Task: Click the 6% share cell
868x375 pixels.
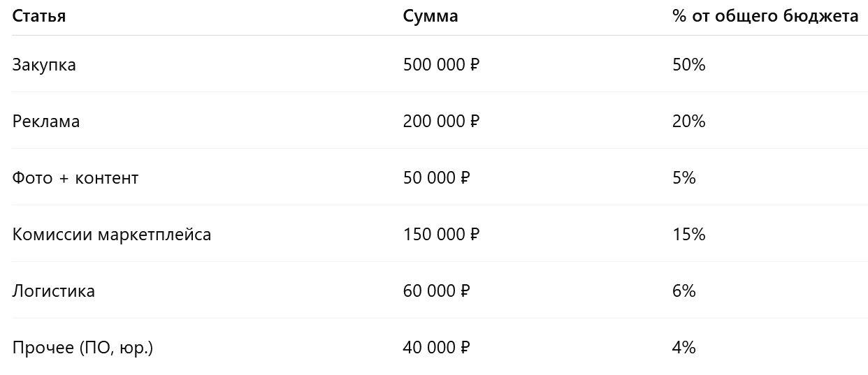Action: pos(684,291)
